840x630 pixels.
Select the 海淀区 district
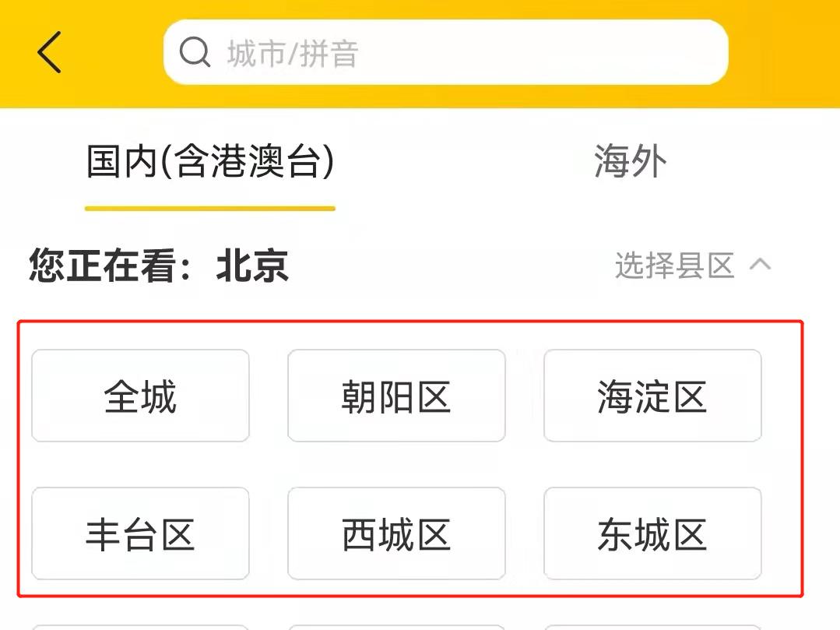pyautogui.click(x=652, y=396)
